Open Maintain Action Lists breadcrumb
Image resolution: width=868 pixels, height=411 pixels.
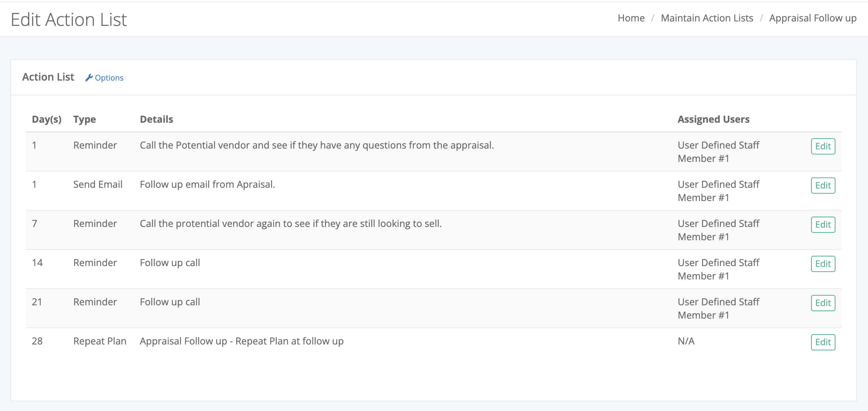coord(707,18)
